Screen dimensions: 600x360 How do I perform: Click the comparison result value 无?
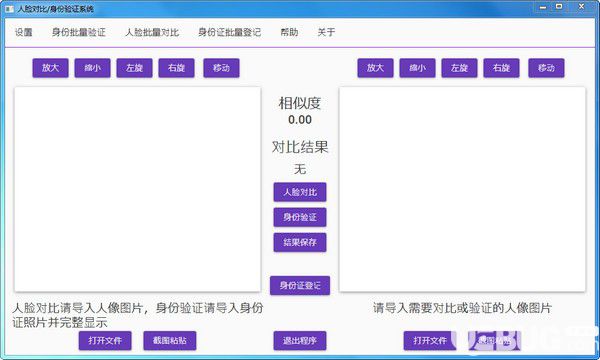(x=300, y=169)
